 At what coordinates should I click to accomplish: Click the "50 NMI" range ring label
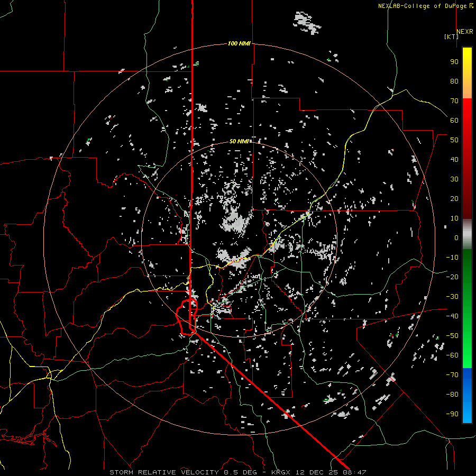tap(239, 141)
